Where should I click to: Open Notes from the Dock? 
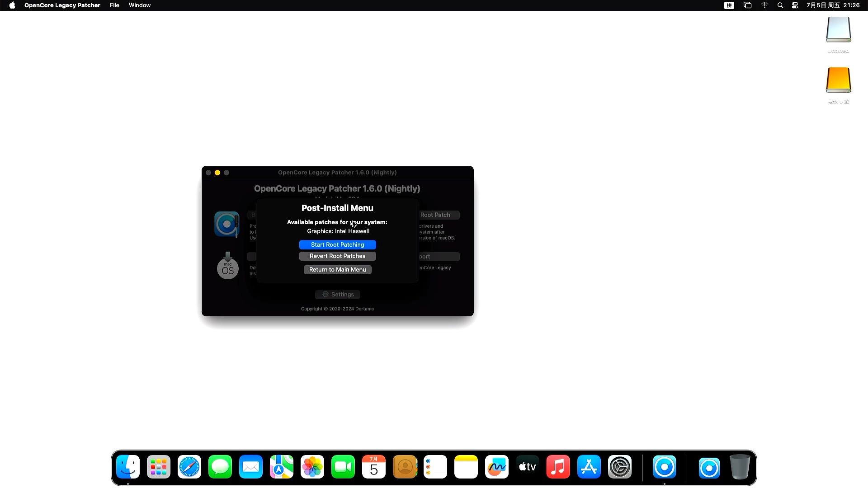(466, 467)
